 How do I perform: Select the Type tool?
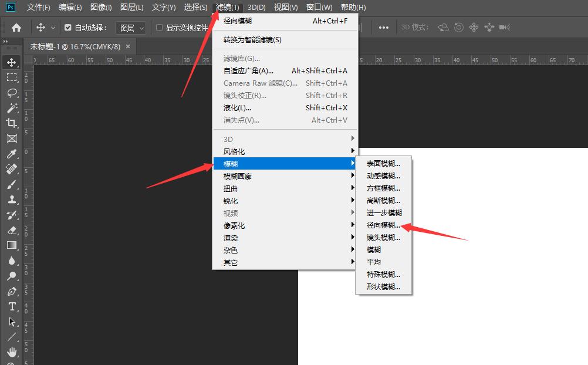[x=12, y=306]
